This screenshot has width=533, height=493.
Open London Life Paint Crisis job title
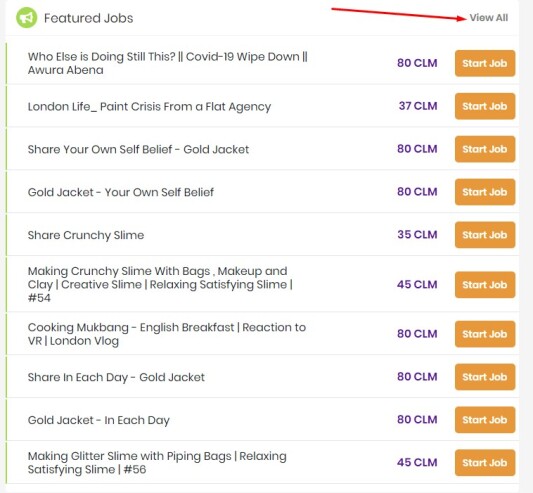(x=149, y=106)
